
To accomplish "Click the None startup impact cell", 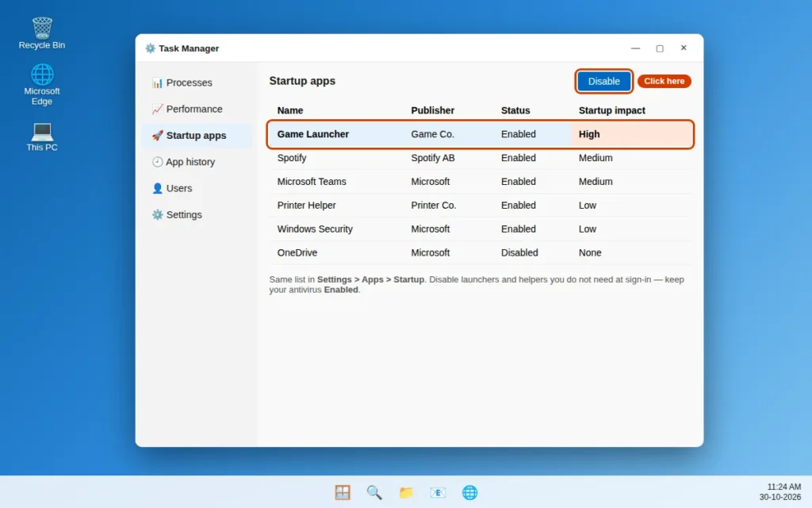I will [590, 253].
